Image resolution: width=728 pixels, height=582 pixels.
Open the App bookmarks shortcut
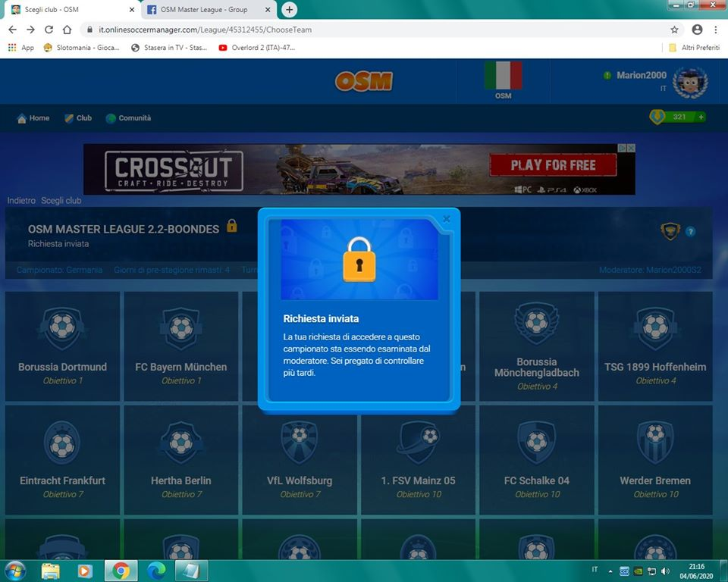point(21,47)
